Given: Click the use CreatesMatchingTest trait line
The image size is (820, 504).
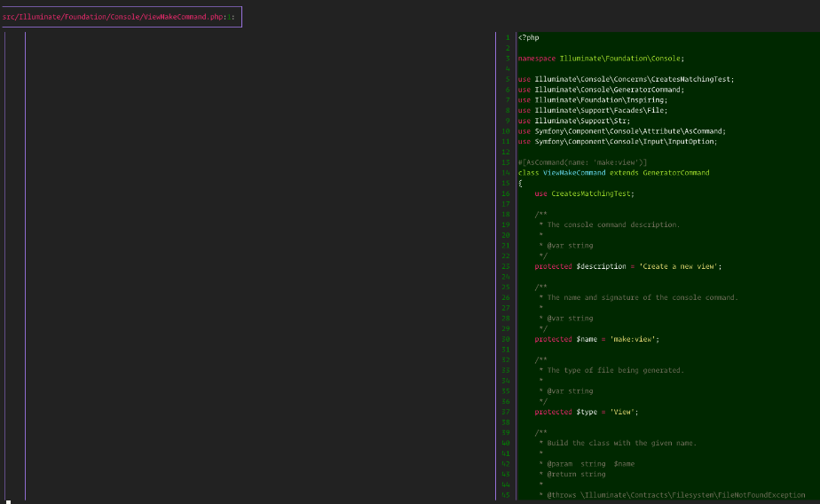Looking at the screenshot, I should tap(584, 194).
